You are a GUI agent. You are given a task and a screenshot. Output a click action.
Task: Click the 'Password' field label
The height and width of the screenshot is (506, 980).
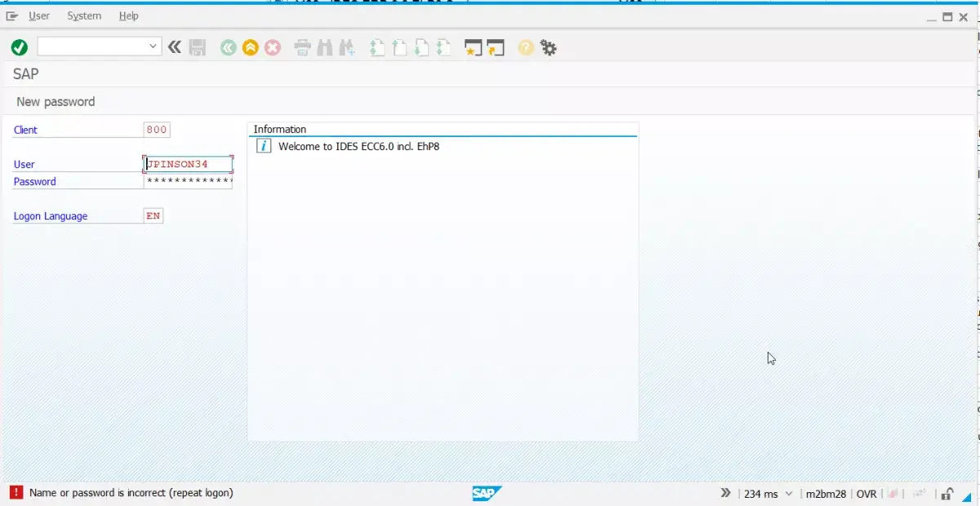[x=35, y=181]
